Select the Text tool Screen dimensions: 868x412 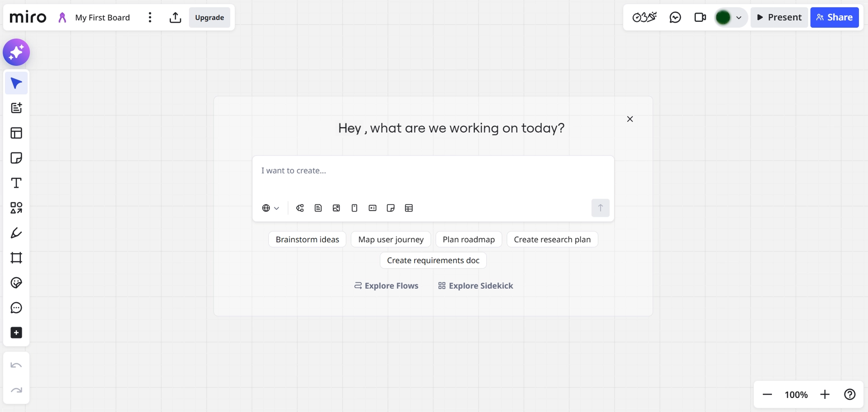16,183
